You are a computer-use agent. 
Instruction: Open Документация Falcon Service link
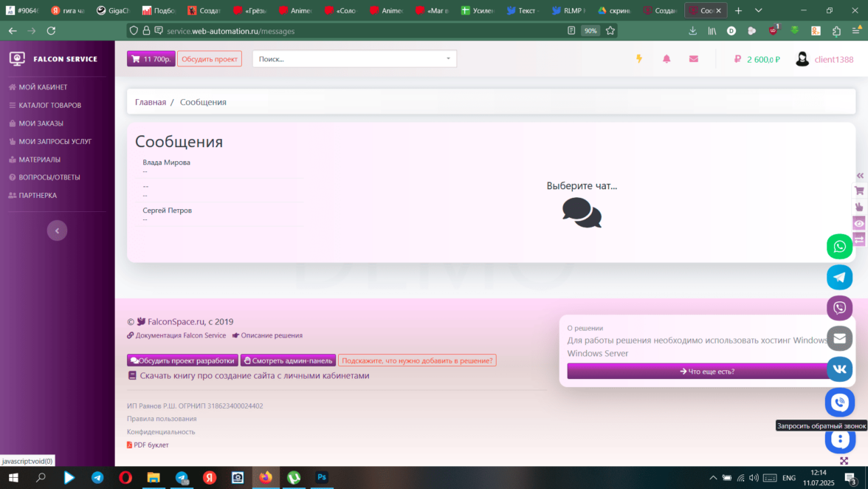pos(176,335)
